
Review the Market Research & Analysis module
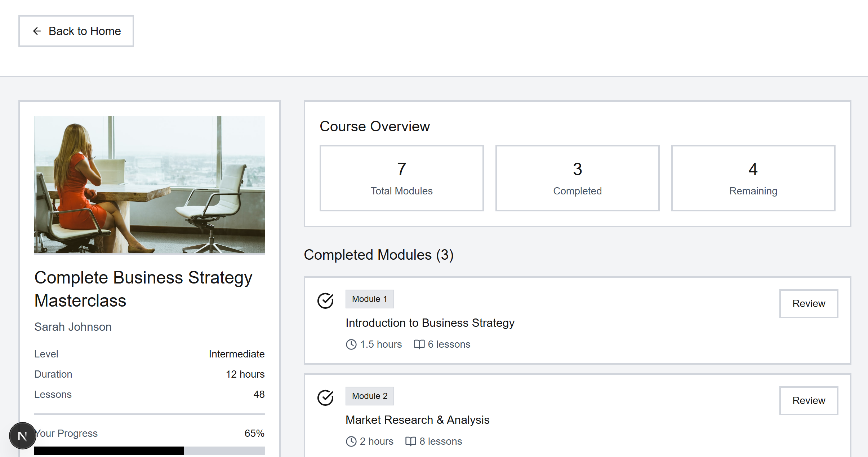809,401
